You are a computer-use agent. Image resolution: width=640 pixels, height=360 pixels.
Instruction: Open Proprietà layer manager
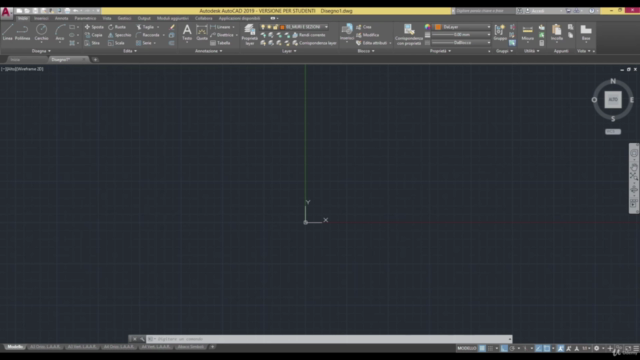click(x=249, y=34)
